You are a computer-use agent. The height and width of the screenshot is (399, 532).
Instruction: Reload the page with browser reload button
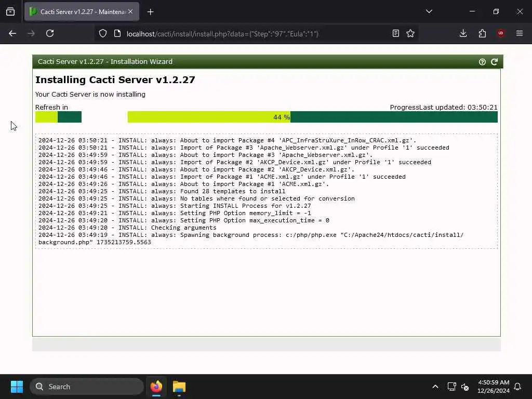click(50, 33)
